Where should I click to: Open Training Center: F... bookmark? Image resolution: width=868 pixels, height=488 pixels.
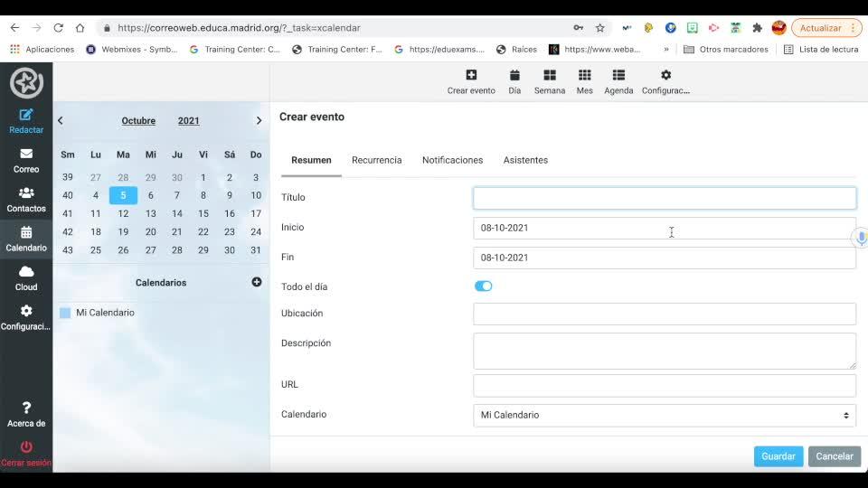337,49
